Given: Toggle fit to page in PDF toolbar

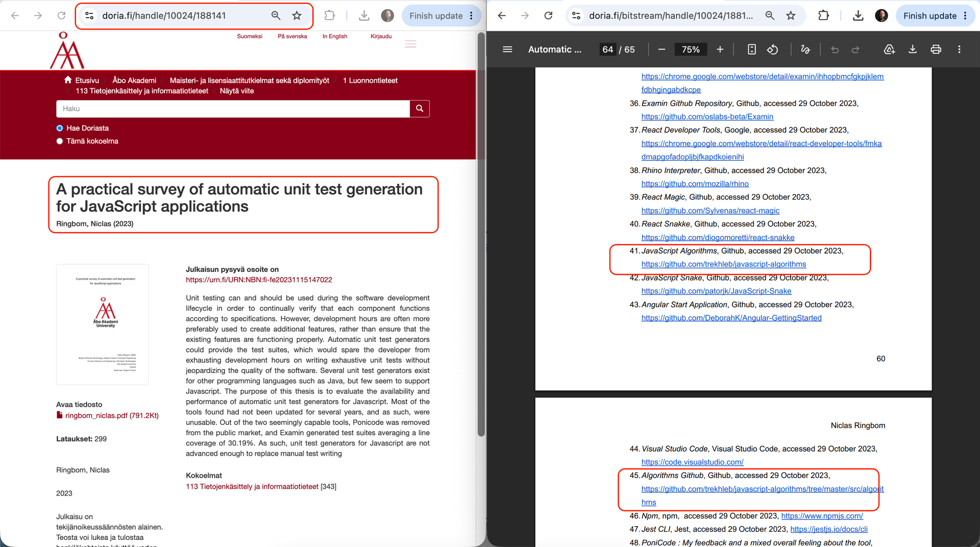Looking at the screenshot, I should coord(751,49).
